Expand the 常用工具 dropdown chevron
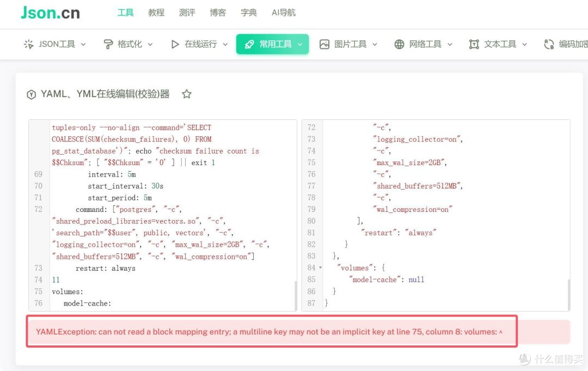Viewport: 588px width, 371px height. point(300,44)
